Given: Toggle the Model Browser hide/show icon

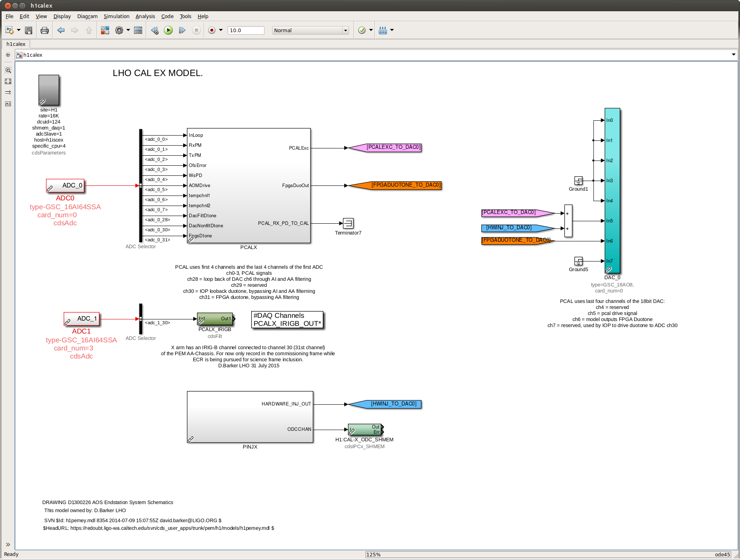Looking at the screenshot, I should (x=8, y=55).
